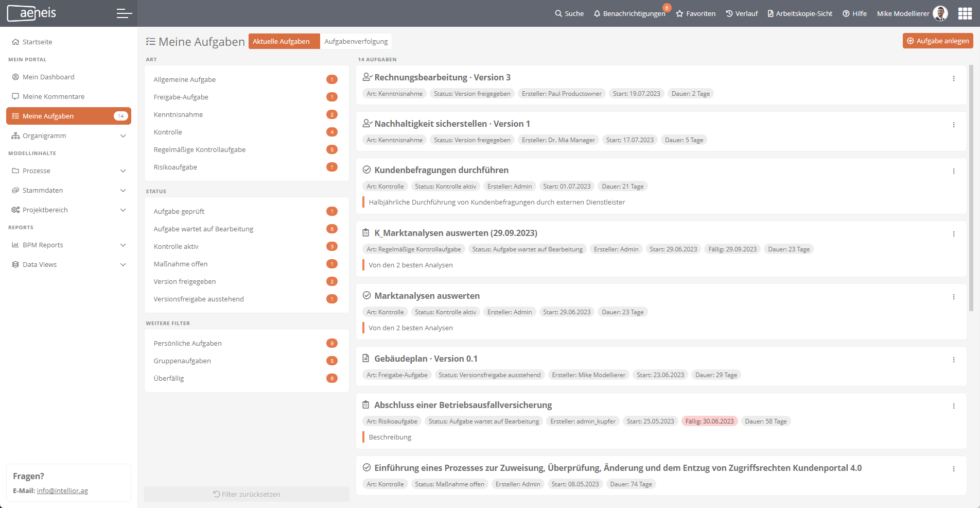Click Aufgabe anlegen button
Screen dimensions: 980x508
[x=938, y=41]
